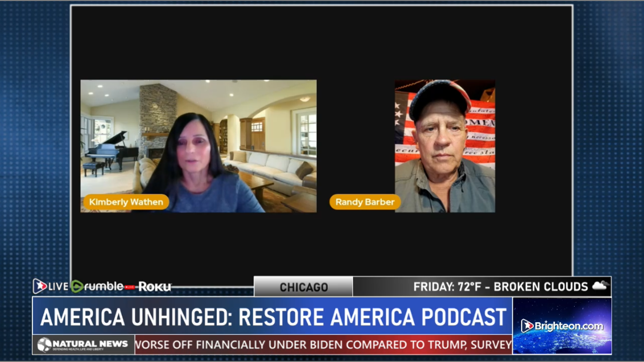Expand the CHICAGO weather location selector
The image size is (644, 362).
pyautogui.click(x=303, y=287)
